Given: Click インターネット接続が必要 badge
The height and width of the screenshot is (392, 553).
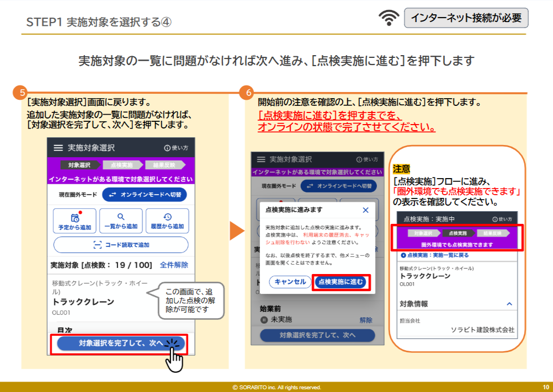Looking at the screenshot, I should 466,18.
